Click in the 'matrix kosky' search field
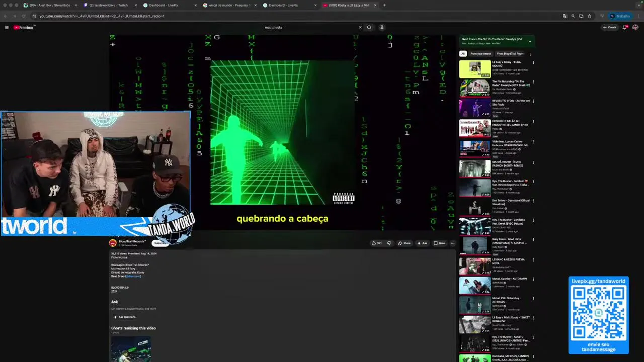Viewport: 644px width, 362px height. coord(309,27)
